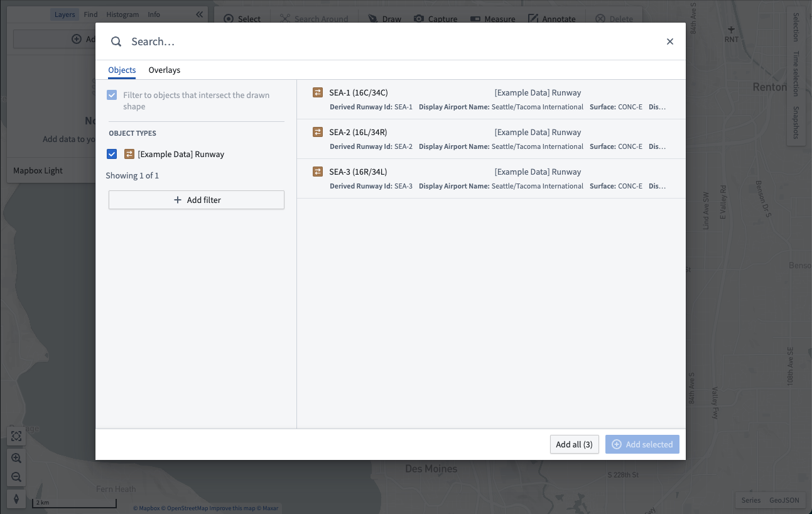Click the Add selected button

642,444
